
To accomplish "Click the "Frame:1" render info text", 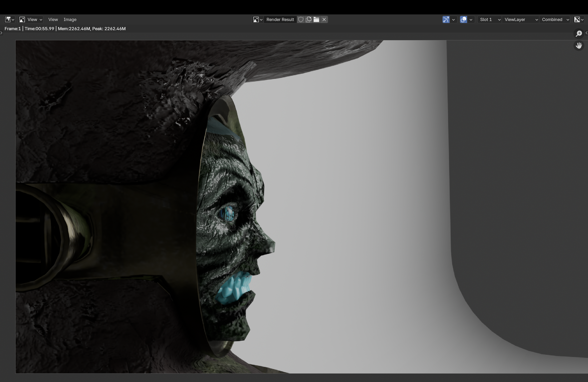I will click(x=13, y=29).
